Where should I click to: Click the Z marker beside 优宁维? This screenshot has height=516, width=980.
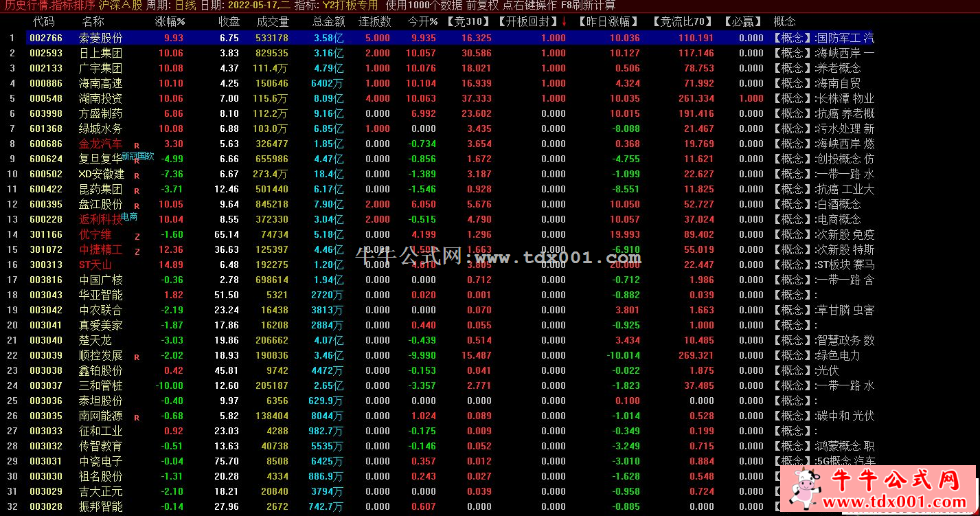137,236
